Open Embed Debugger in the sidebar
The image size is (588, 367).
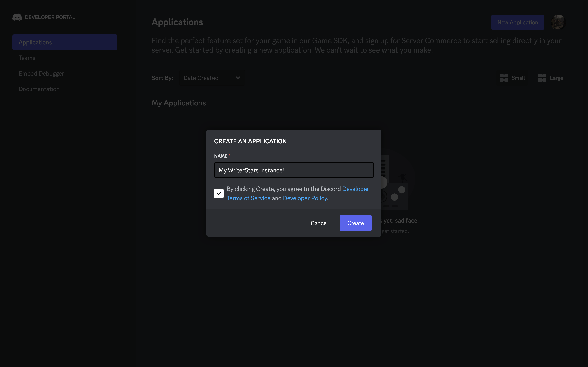[x=65, y=73]
